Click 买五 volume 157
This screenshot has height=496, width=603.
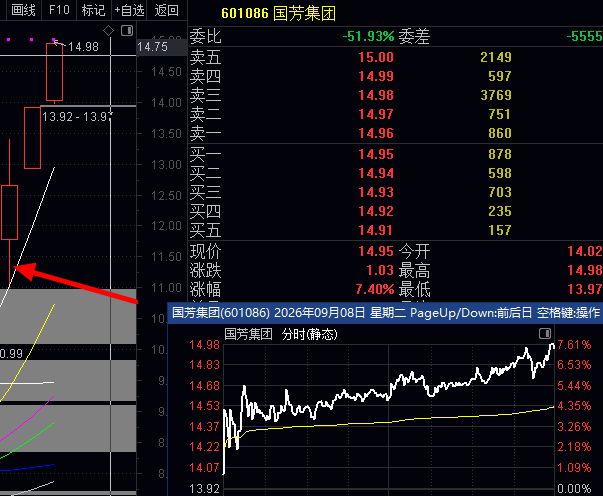500,230
